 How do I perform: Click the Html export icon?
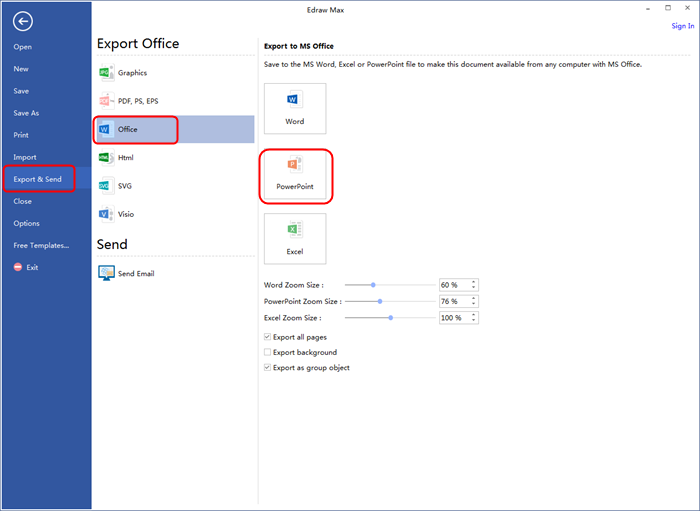106,158
